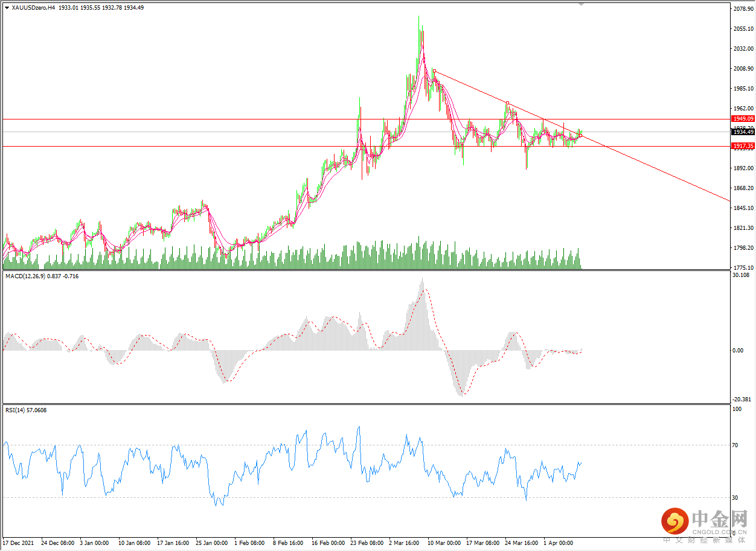Click the RSI(14) 57.0608 indicator label

[x=26, y=410]
